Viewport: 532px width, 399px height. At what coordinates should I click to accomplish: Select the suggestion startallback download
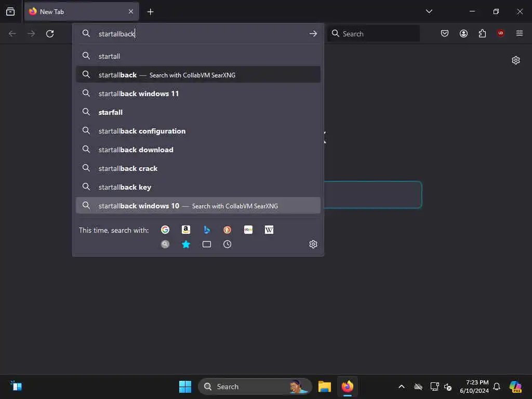click(198, 149)
